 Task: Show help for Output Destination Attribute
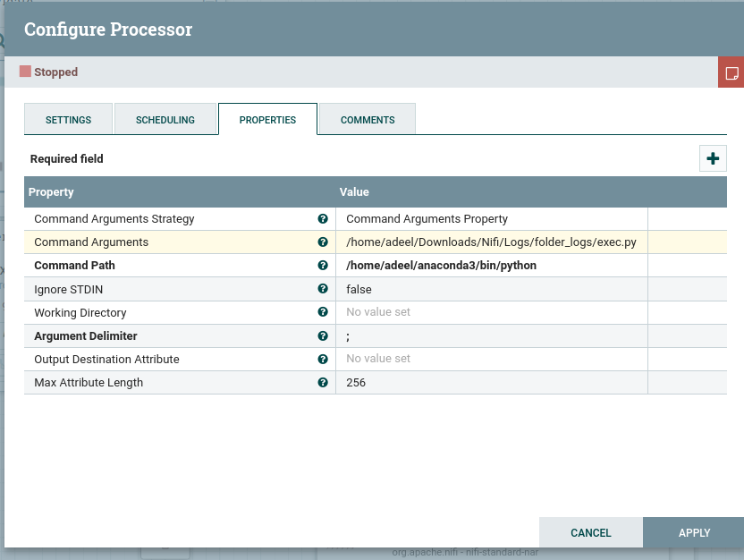point(323,359)
